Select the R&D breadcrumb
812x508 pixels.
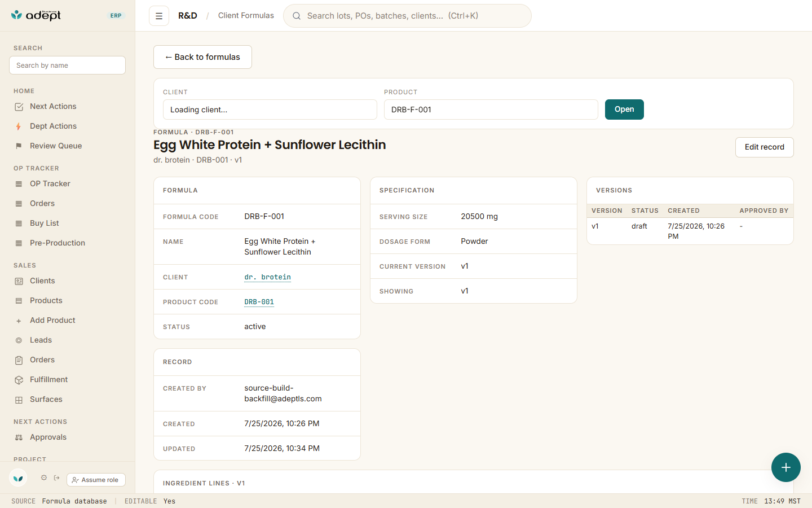(x=188, y=16)
